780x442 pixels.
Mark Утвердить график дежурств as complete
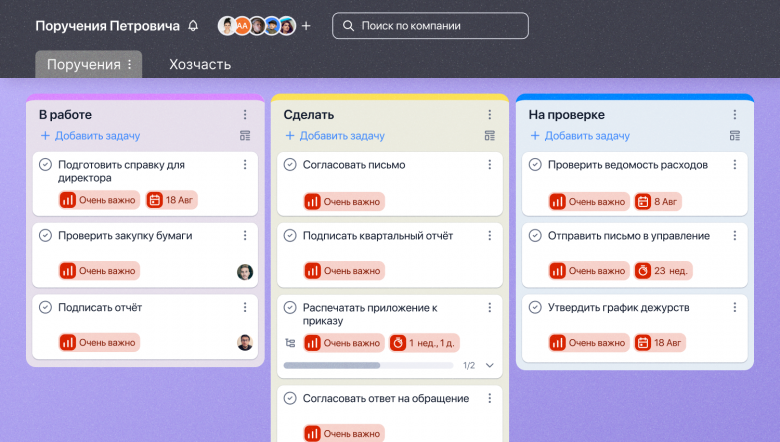coord(535,307)
